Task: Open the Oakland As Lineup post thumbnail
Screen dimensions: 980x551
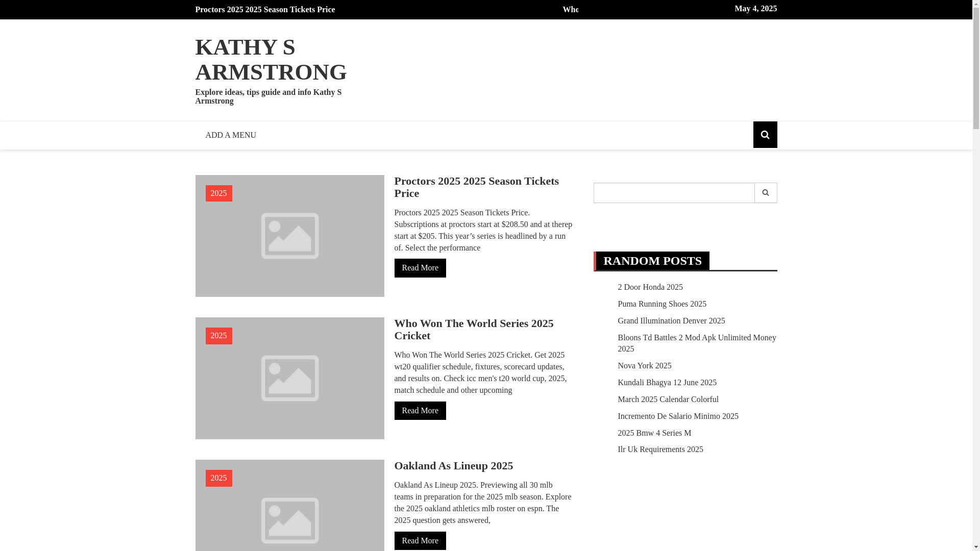Action: click(289, 505)
